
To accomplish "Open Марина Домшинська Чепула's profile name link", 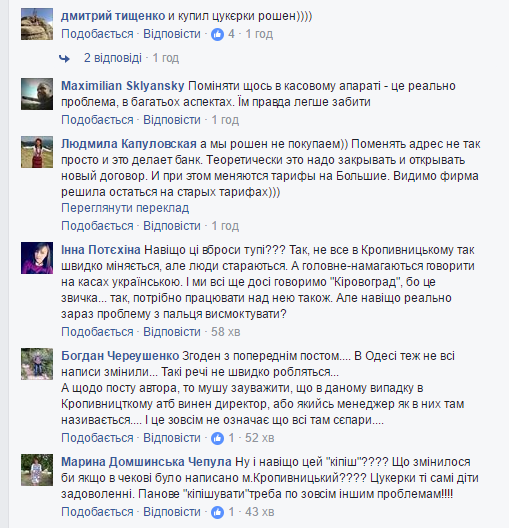I will pyautogui.click(x=146, y=462).
